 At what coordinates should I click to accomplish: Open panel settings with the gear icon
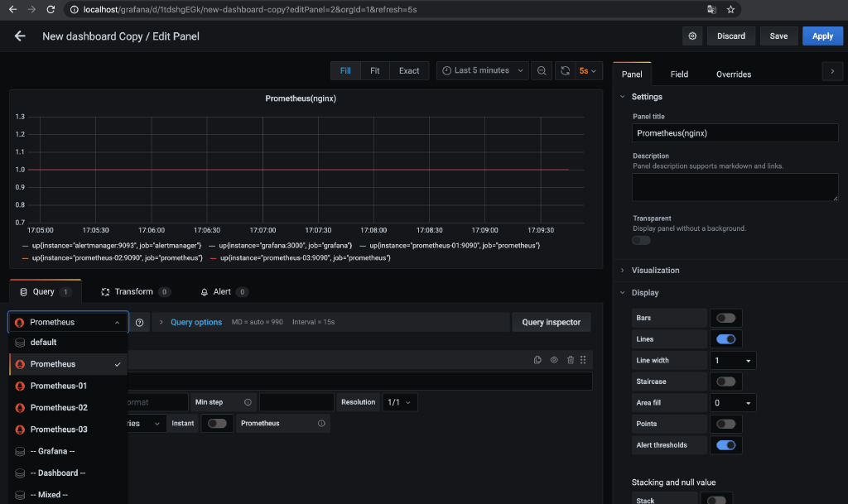(x=692, y=36)
